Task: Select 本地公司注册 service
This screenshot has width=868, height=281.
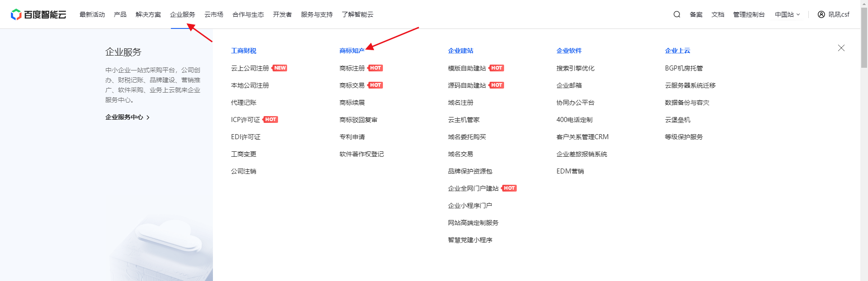Action: click(250, 85)
